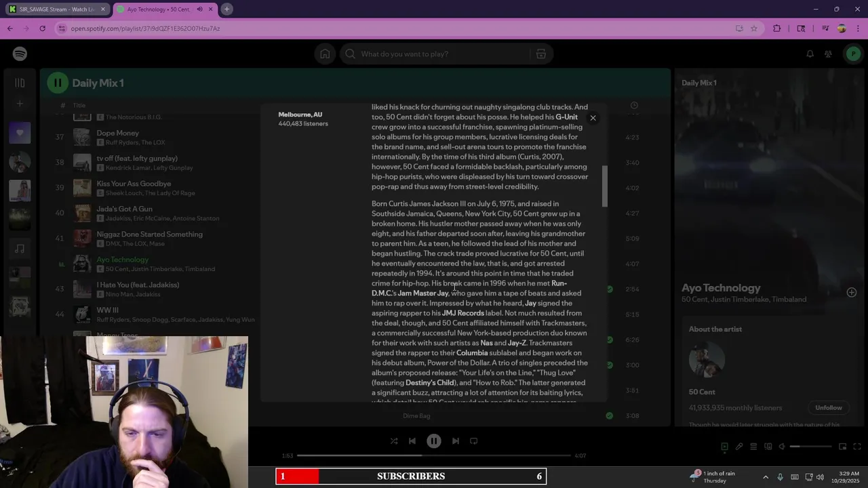Open the Ayo Technology title in Now Playing

tap(721, 288)
